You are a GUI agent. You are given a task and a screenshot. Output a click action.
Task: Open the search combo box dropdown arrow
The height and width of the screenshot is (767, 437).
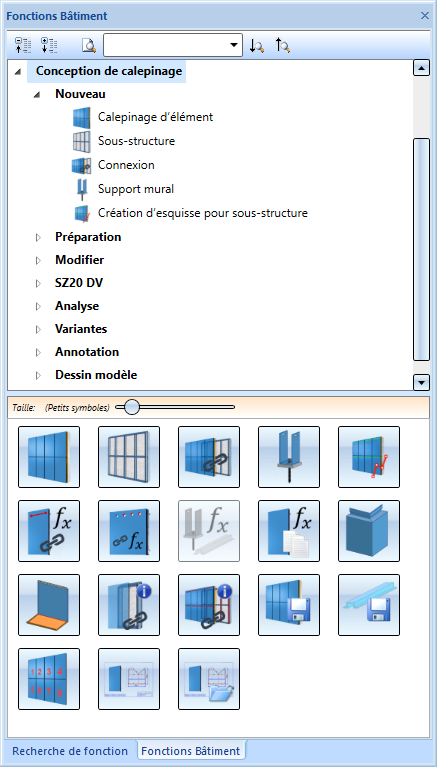tap(234, 45)
